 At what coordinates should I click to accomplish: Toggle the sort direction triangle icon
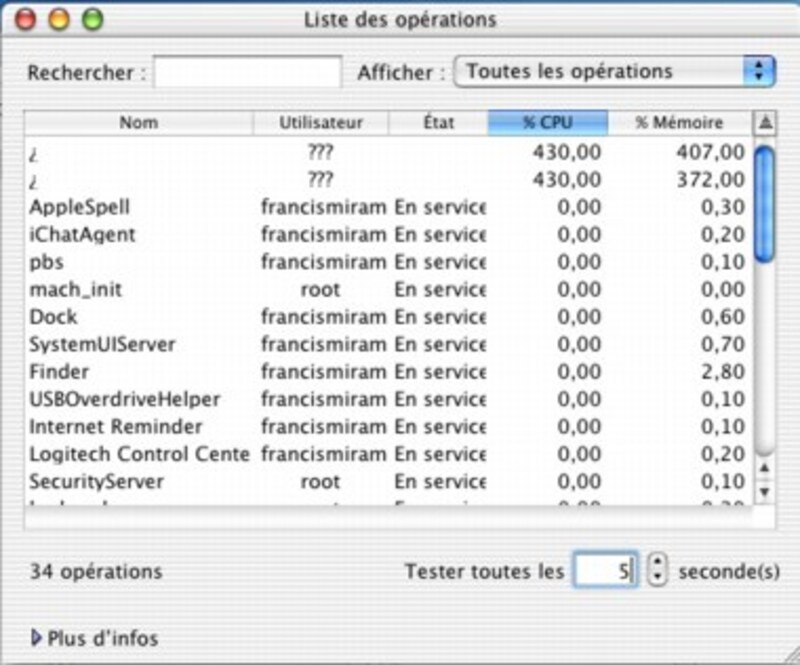pos(765,122)
